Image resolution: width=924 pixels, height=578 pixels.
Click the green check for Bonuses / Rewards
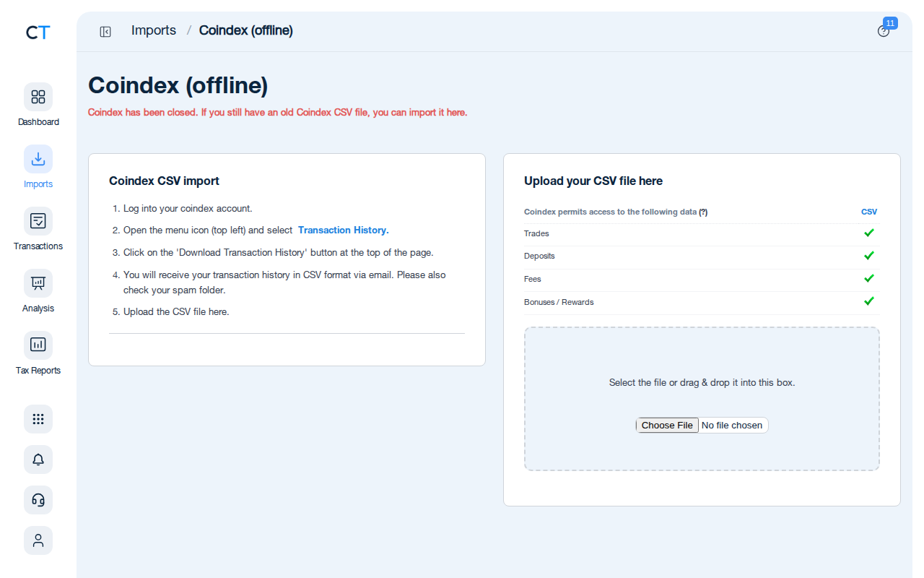(869, 301)
